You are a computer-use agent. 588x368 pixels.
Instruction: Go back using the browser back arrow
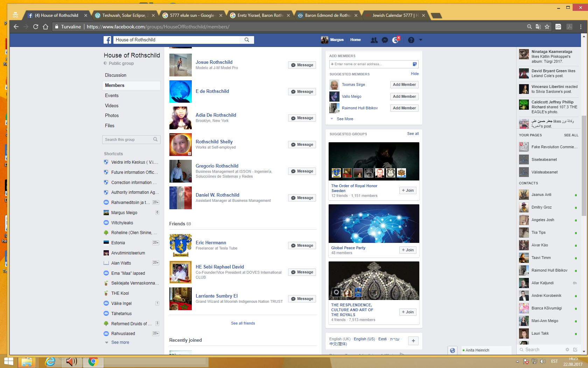point(16,27)
